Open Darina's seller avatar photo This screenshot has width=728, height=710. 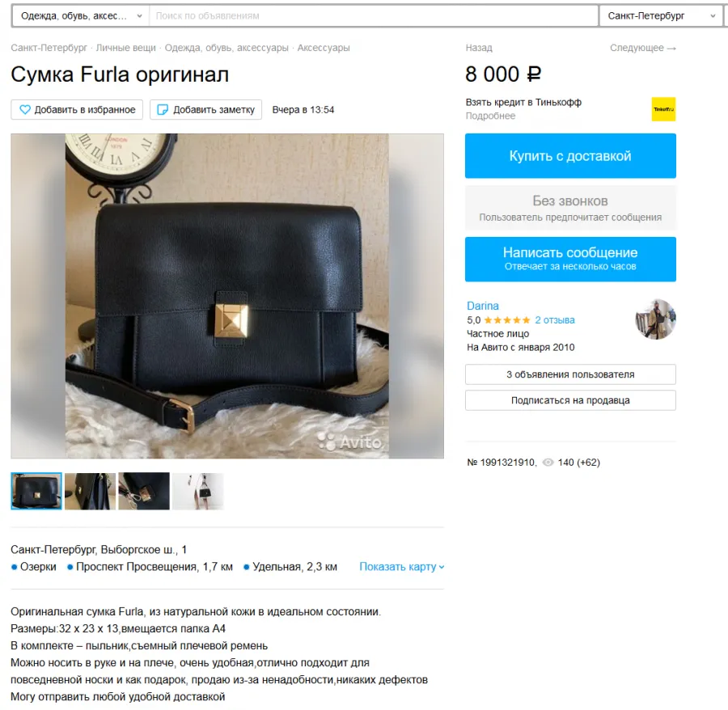pyautogui.click(x=655, y=319)
